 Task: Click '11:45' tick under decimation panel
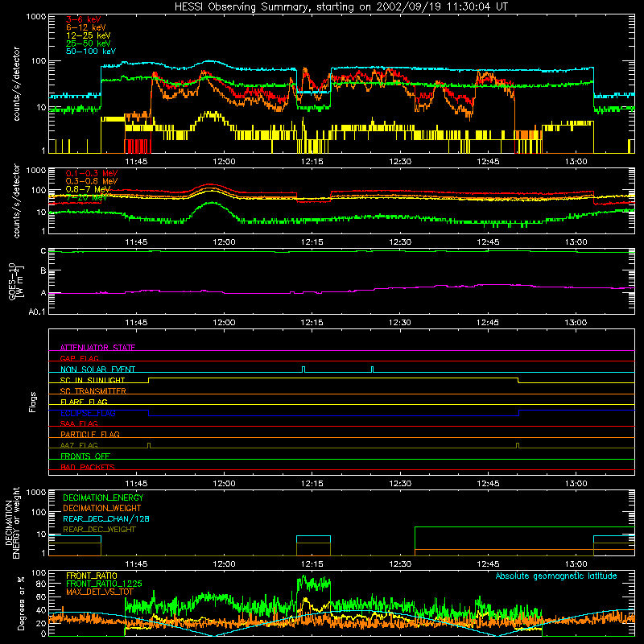click(136, 564)
